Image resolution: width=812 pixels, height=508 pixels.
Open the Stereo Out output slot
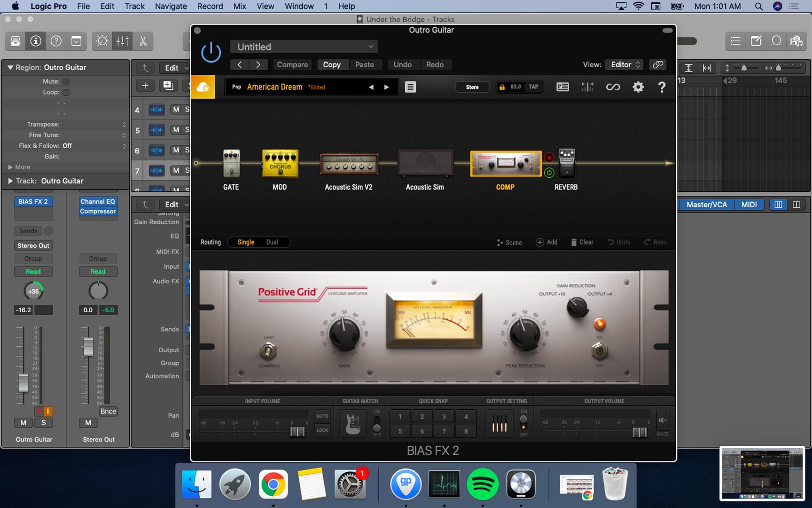tap(33, 246)
